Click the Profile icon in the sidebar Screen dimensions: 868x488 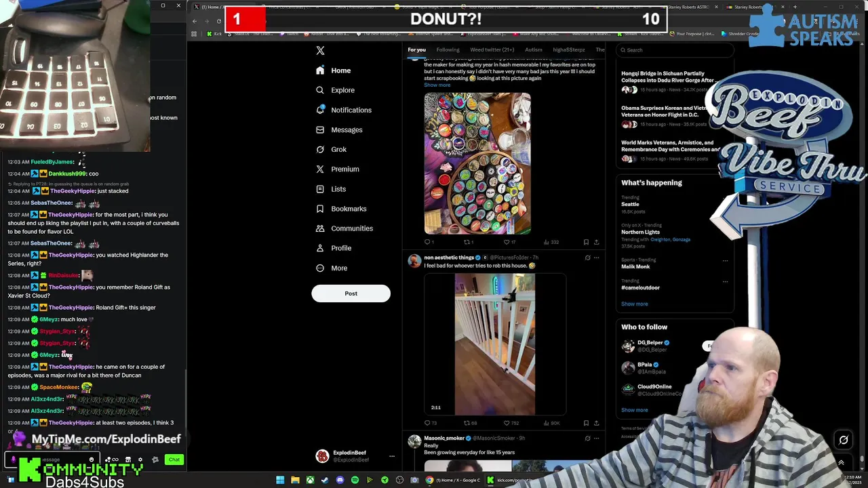[x=320, y=248]
